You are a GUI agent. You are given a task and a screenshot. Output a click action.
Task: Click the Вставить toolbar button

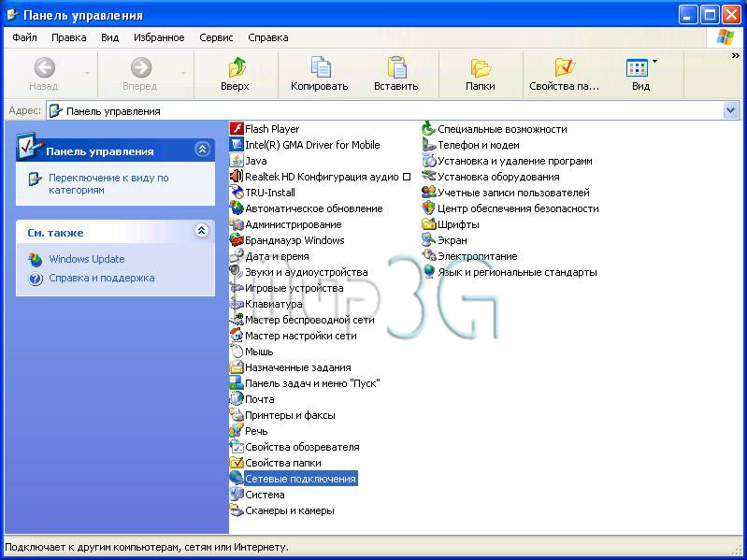(x=396, y=73)
